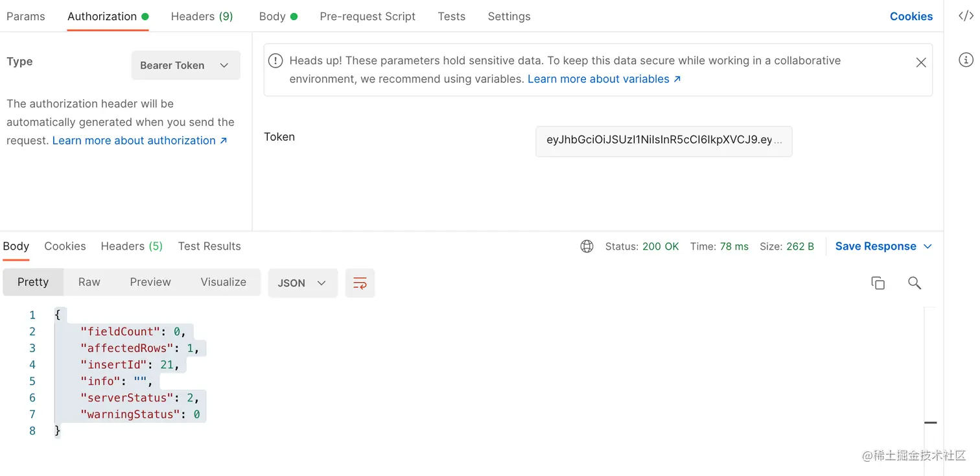Open Save Response dropdown arrow
Image resolution: width=980 pixels, height=476 pixels.
pos(927,246)
